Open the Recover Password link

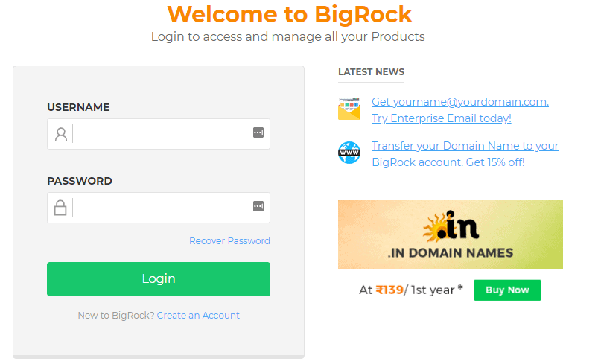pyautogui.click(x=229, y=241)
